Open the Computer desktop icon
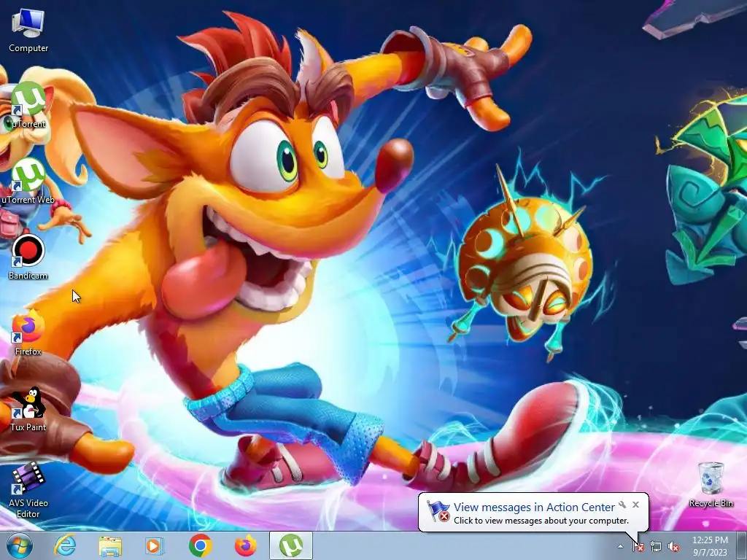The height and width of the screenshot is (560, 747). 28,31
